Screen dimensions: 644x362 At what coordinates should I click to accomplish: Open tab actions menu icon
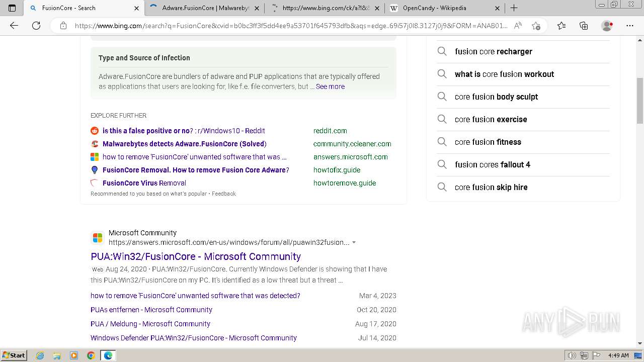tap(12, 8)
